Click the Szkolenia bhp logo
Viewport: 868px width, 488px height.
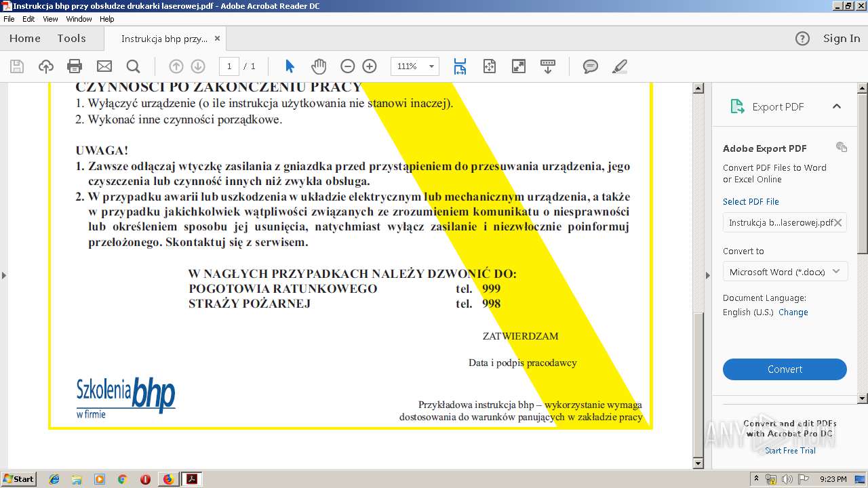(125, 398)
